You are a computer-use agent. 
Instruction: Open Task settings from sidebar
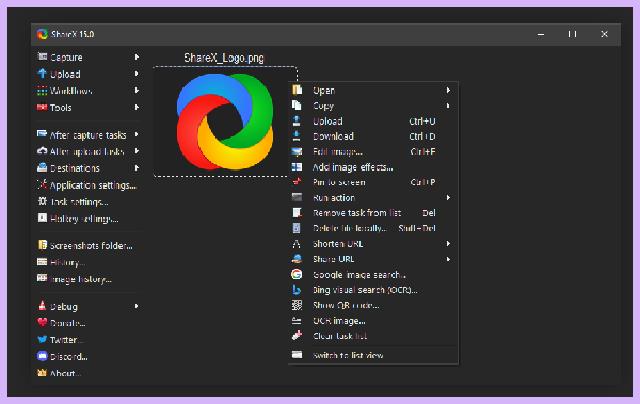coord(79,202)
